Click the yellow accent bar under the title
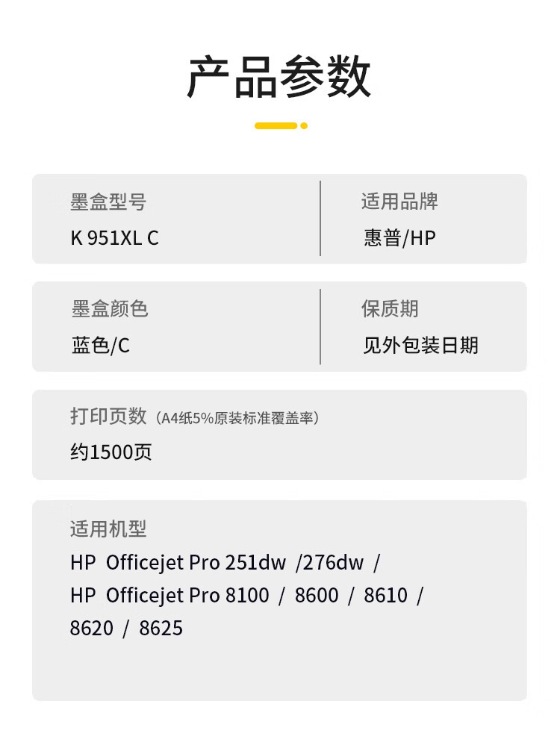560x748 pixels. point(276,125)
